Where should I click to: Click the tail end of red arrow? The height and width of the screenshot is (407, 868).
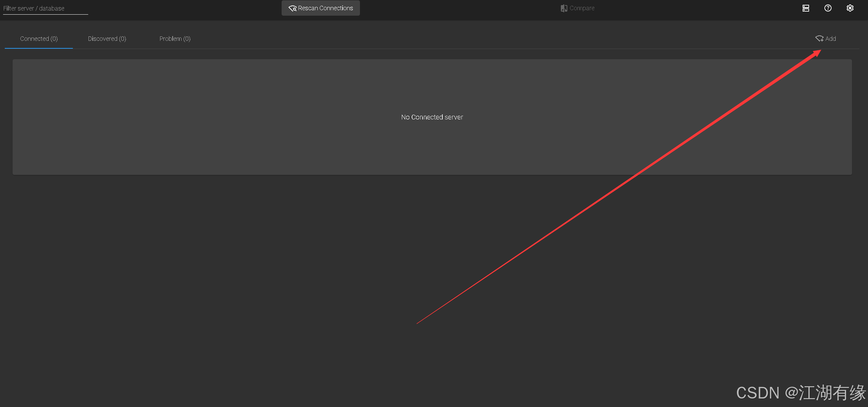[417, 323]
